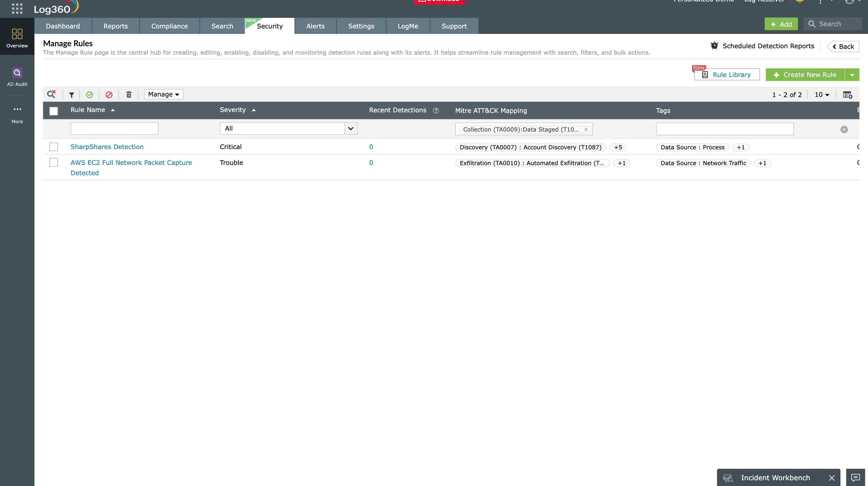Enable selected rules with the green check icon
The width and height of the screenshot is (868, 486).
89,95
